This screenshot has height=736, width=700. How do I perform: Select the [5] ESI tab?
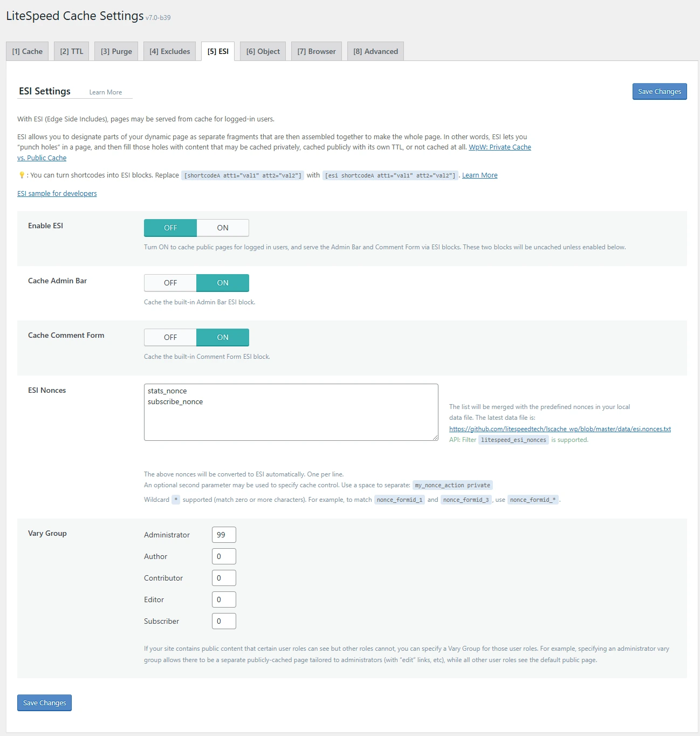218,51
